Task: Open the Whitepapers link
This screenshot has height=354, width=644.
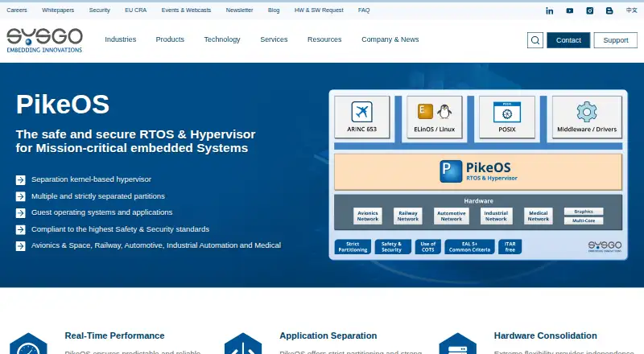Action: coord(58,10)
